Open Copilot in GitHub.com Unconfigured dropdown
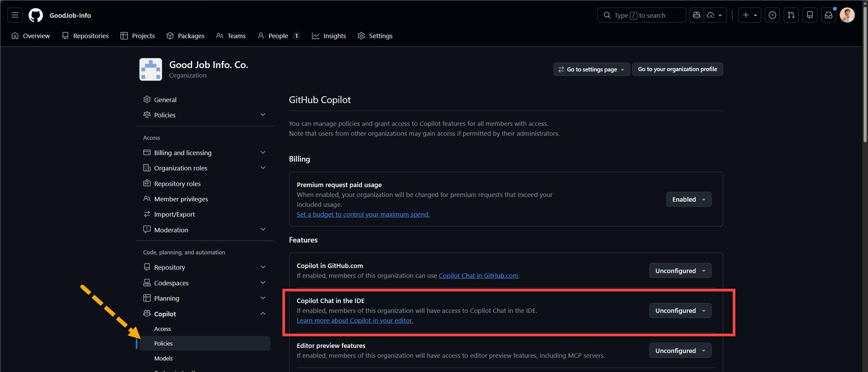 pyautogui.click(x=680, y=271)
